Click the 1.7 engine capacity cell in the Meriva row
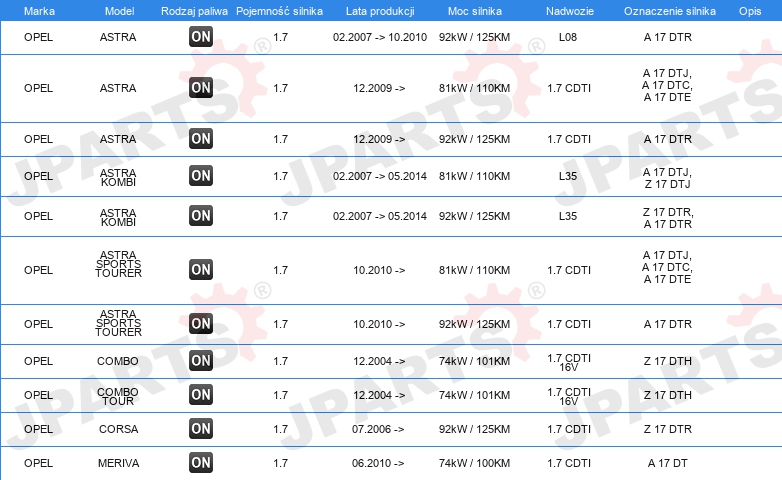Image resolution: width=782 pixels, height=480 pixels. point(280,463)
